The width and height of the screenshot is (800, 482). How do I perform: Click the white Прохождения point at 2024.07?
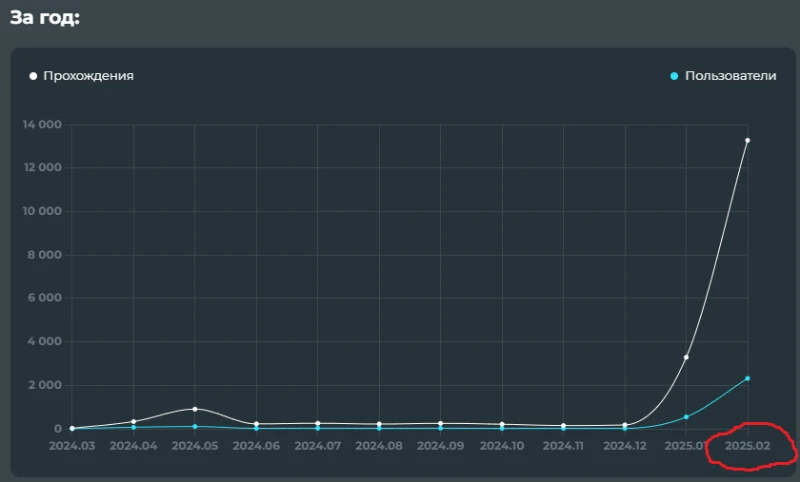[318, 423]
